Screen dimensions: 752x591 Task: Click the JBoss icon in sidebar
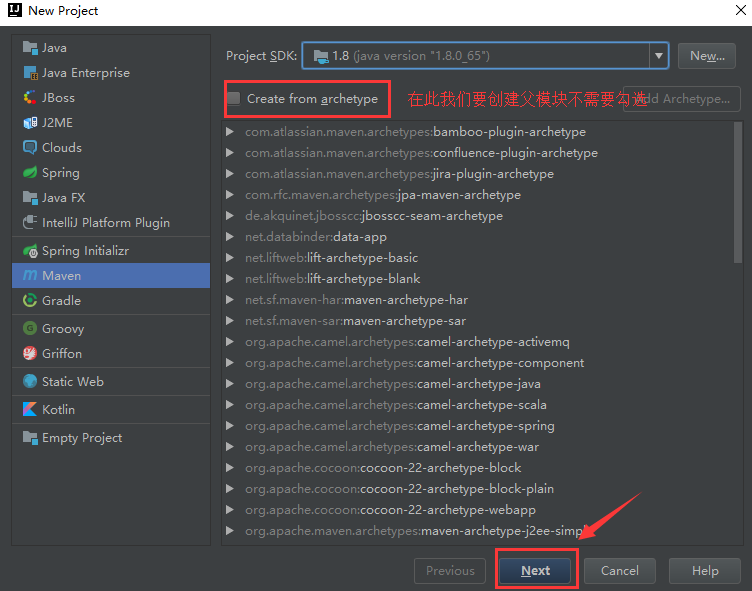point(30,98)
